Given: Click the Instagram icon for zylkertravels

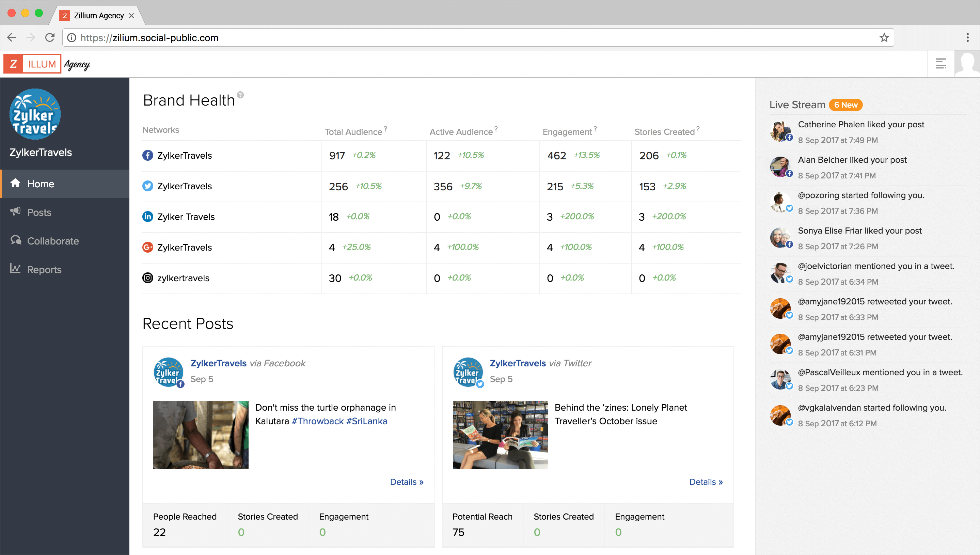Looking at the screenshot, I should pos(147,278).
